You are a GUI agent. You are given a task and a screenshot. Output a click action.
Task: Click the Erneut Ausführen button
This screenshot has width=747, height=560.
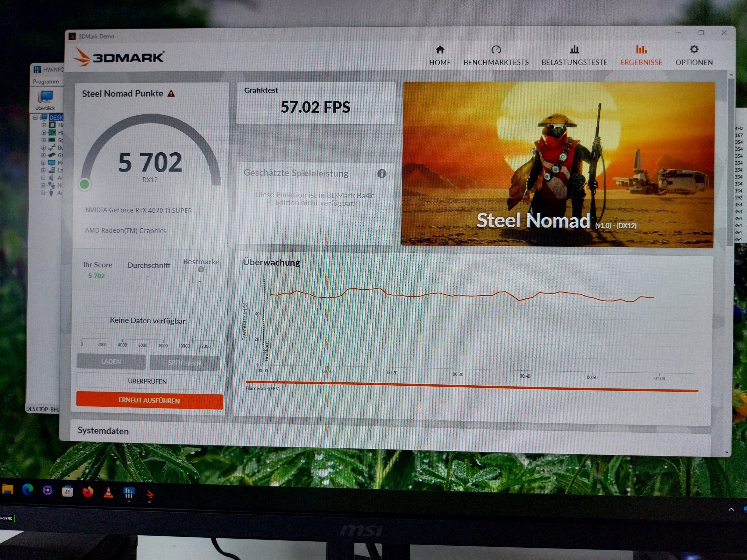point(149,401)
